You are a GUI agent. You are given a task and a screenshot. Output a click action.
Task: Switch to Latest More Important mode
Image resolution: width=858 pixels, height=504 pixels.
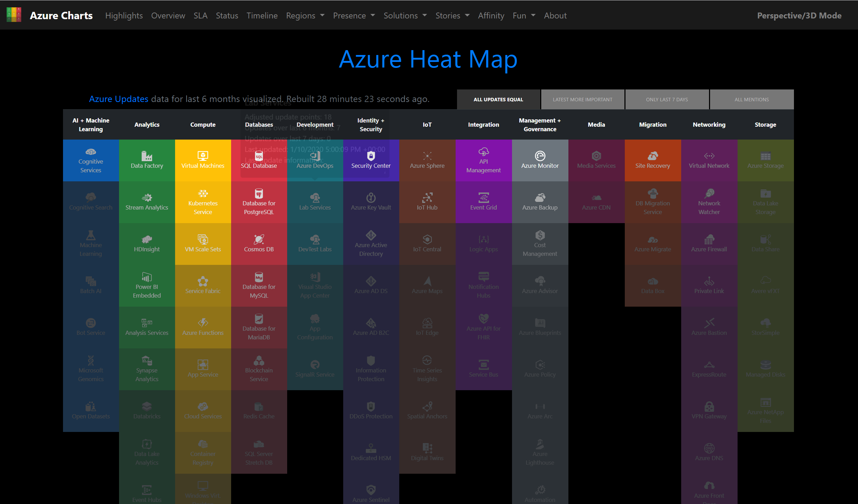click(583, 100)
